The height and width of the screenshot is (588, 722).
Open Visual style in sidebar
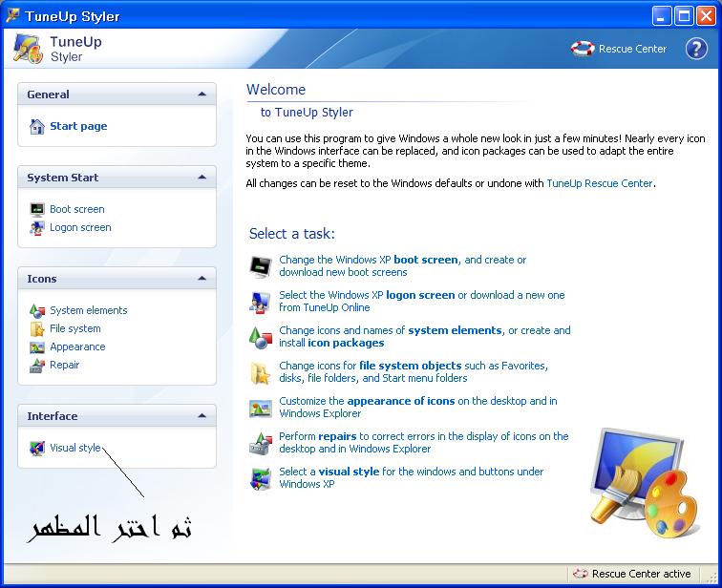pyautogui.click(x=75, y=448)
